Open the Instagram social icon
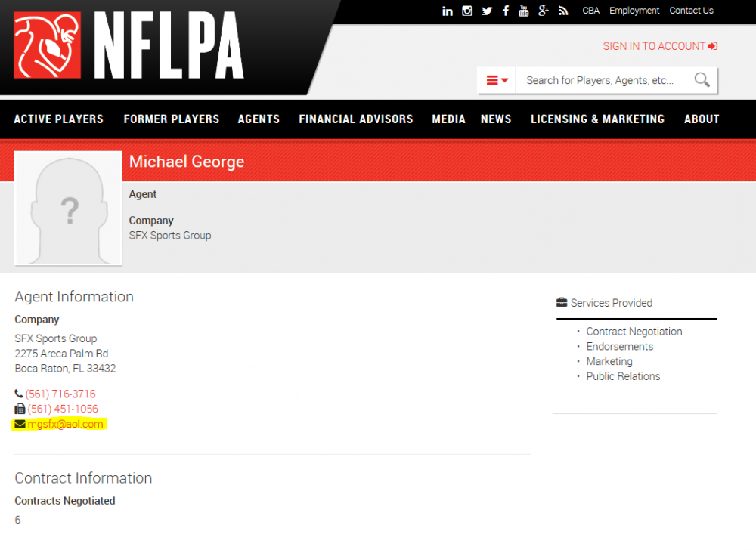 pyautogui.click(x=467, y=11)
